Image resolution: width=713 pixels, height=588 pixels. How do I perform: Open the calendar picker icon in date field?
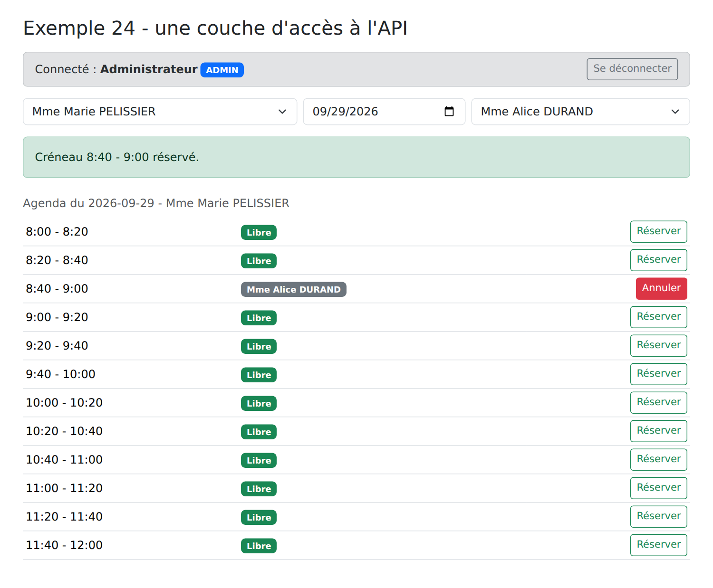pos(449,112)
